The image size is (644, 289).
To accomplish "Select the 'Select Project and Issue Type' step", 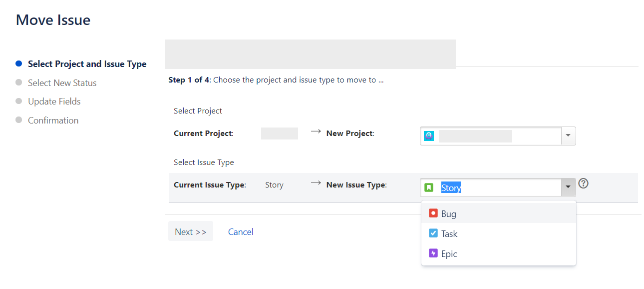I will 87,64.
